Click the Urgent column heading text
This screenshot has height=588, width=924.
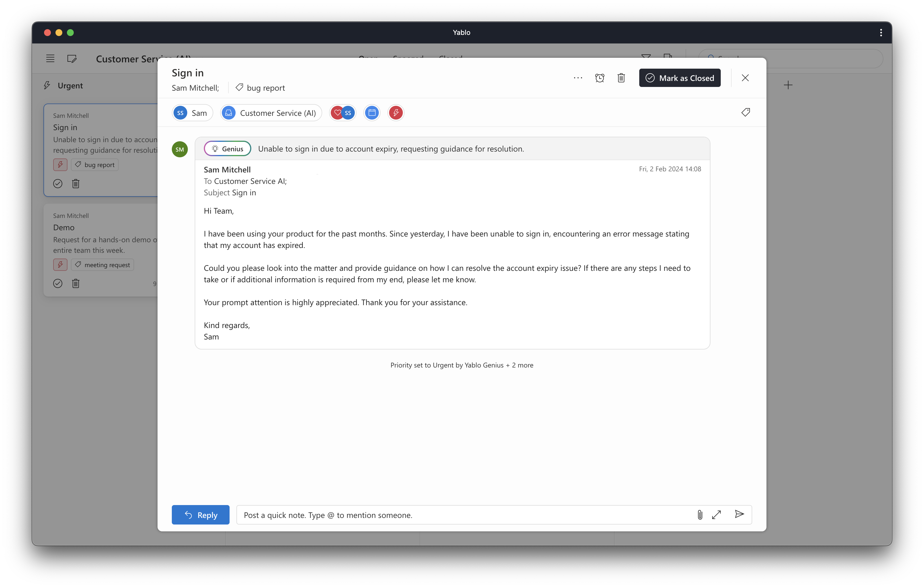point(70,86)
